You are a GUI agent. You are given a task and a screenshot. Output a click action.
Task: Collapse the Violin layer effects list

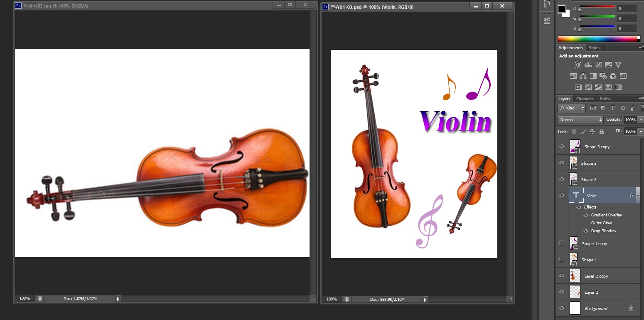point(638,196)
